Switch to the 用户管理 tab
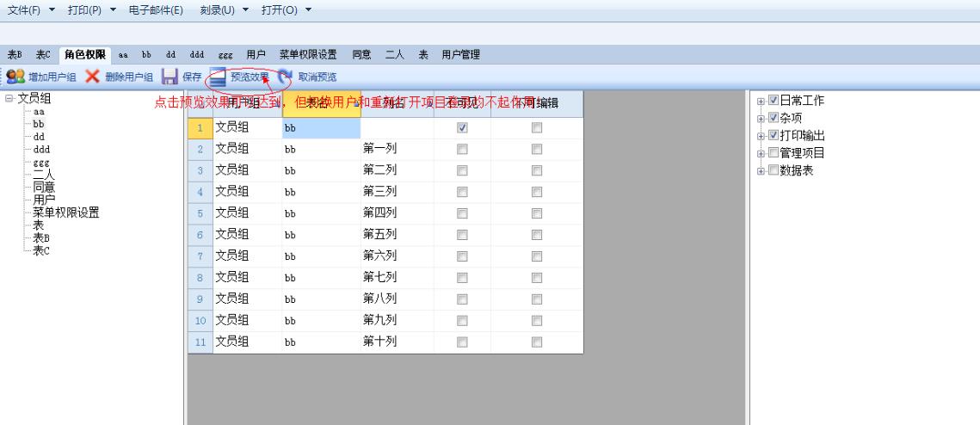 [x=460, y=55]
